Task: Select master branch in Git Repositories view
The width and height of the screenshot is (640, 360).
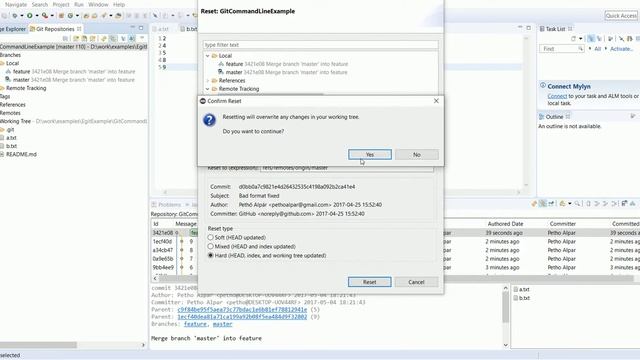Action: click(x=70, y=80)
